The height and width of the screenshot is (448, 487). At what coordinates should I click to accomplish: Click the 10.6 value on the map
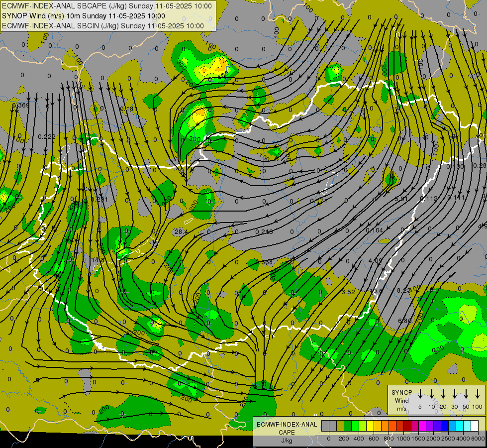tap(377, 291)
